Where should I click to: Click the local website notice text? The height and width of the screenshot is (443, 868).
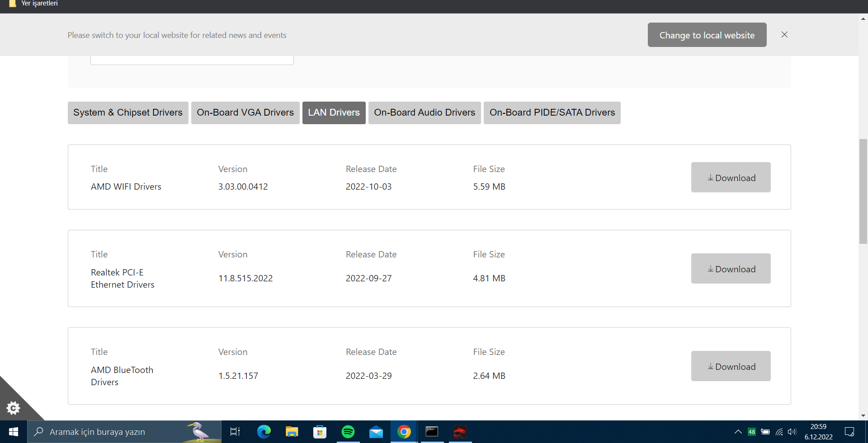pyautogui.click(x=177, y=35)
